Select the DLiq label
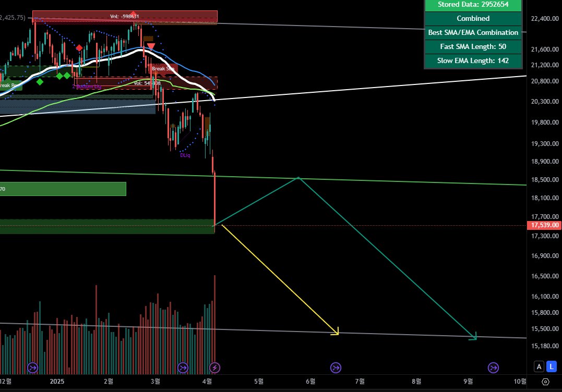 pyautogui.click(x=185, y=155)
